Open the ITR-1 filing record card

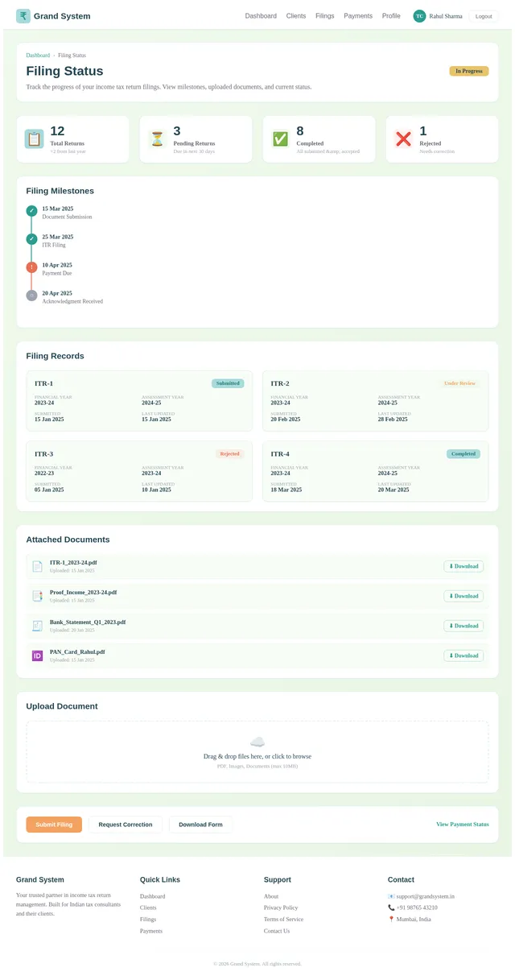tap(139, 401)
